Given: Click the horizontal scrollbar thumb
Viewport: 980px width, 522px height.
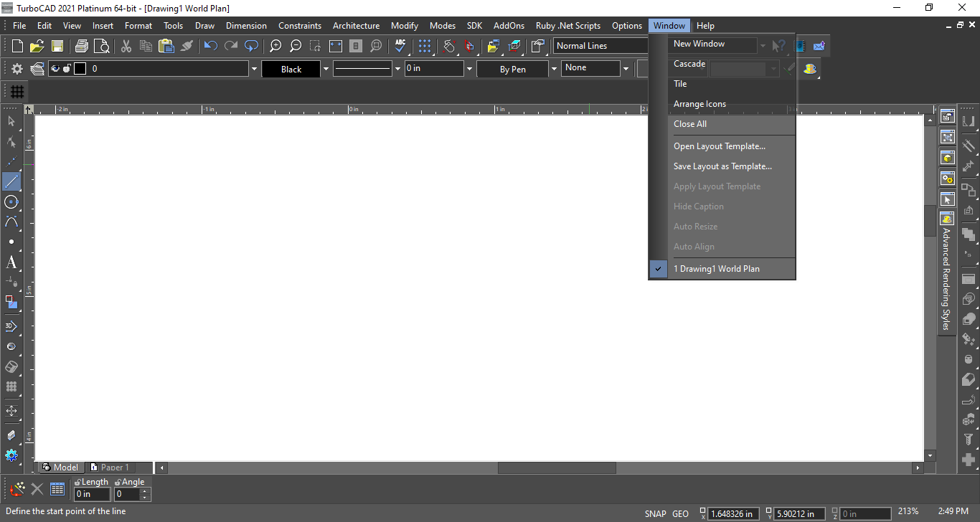Looking at the screenshot, I should point(557,468).
